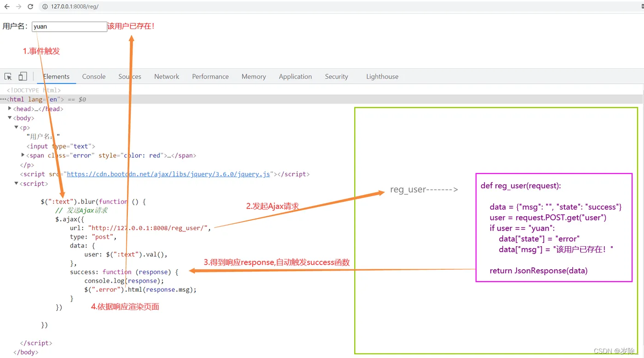The width and height of the screenshot is (644, 358).
Task: Switch to the Security tab
Action: pos(336,77)
